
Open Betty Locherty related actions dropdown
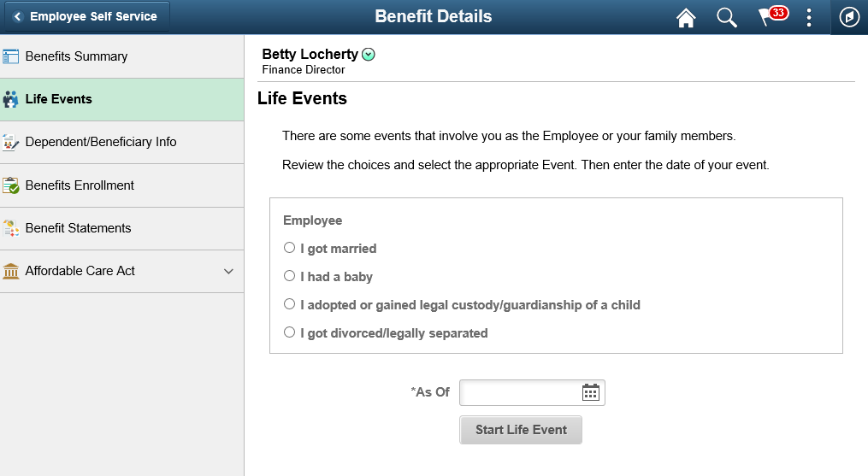tap(368, 54)
